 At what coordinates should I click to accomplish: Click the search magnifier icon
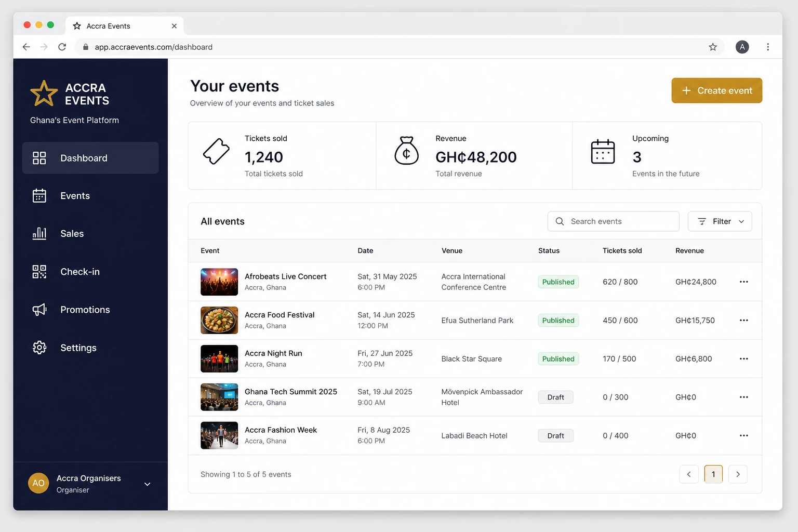[560, 221]
